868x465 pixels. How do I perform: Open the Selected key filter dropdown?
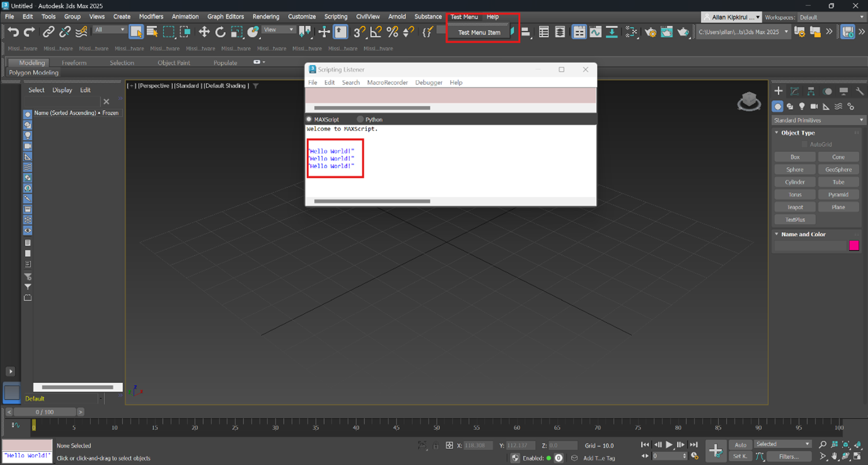pos(783,444)
